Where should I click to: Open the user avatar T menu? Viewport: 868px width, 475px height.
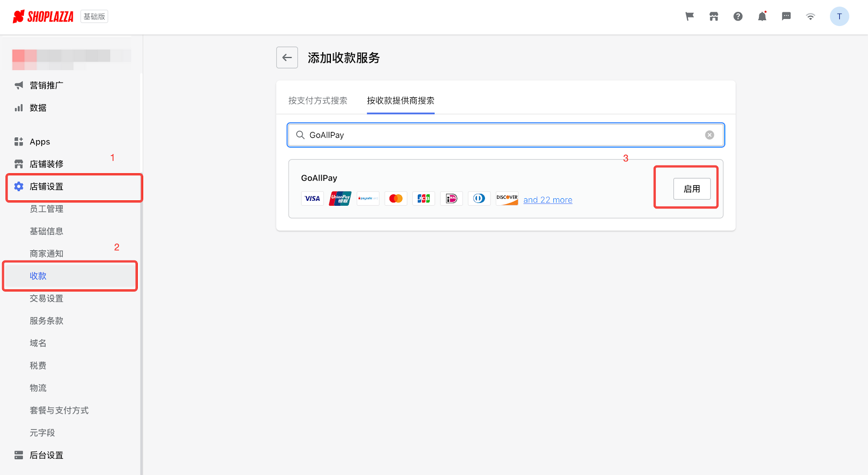click(x=839, y=16)
